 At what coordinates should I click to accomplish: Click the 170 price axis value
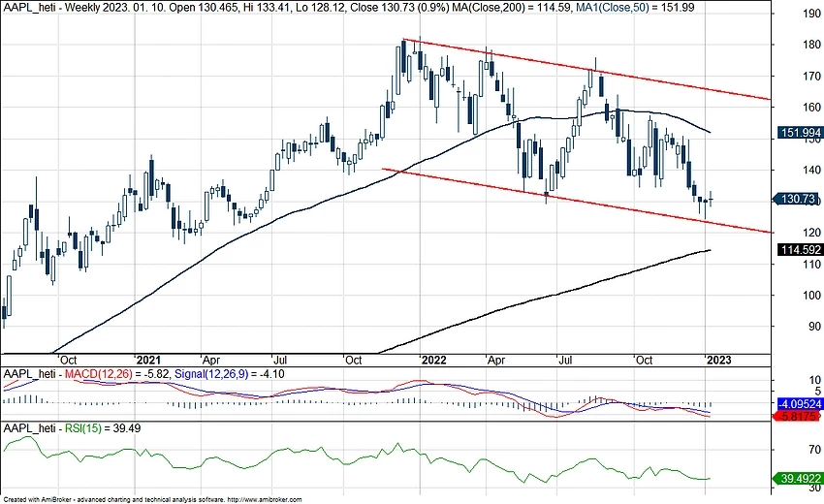812,77
